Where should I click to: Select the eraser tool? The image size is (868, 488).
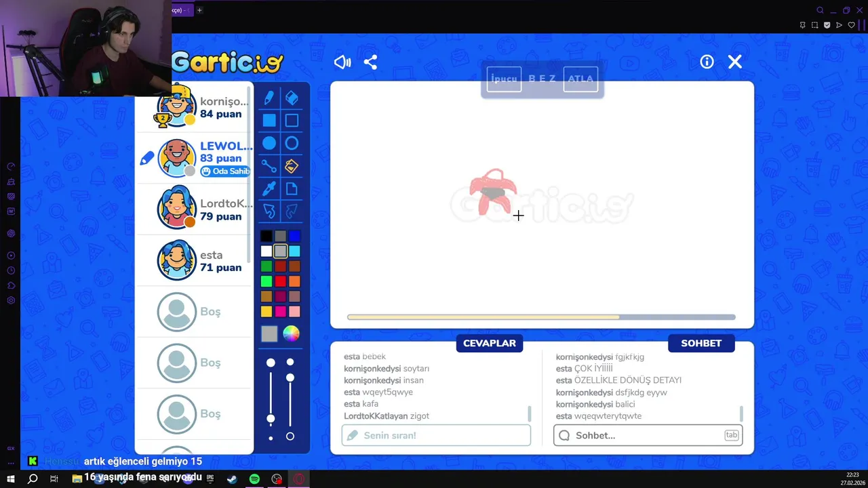(292, 98)
